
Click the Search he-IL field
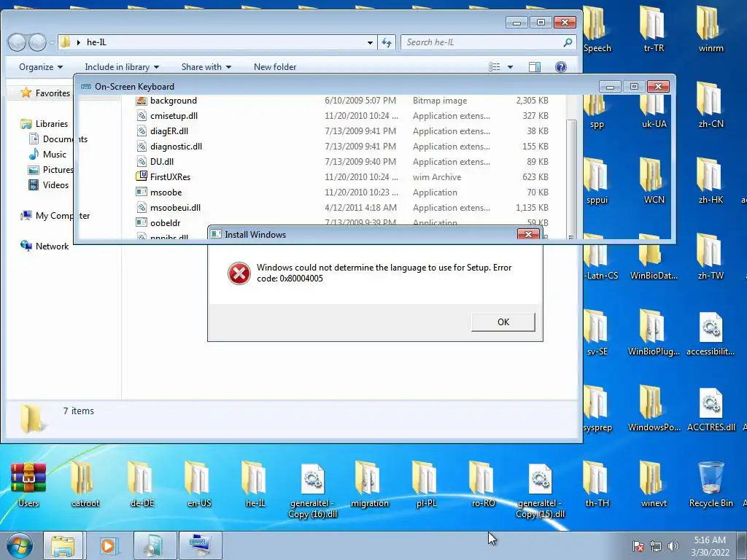pyautogui.click(x=488, y=42)
